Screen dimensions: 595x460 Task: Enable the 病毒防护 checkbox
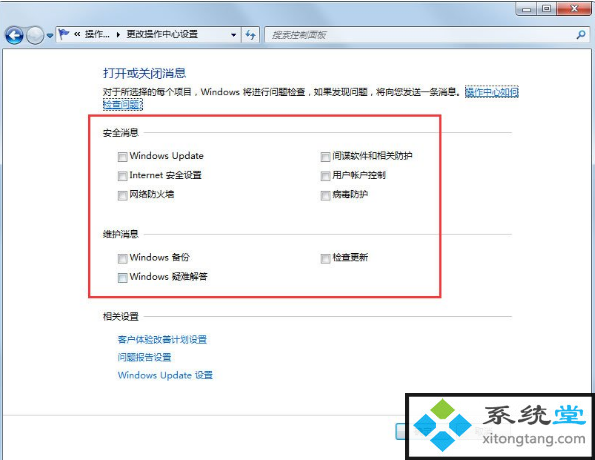(x=326, y=195)
